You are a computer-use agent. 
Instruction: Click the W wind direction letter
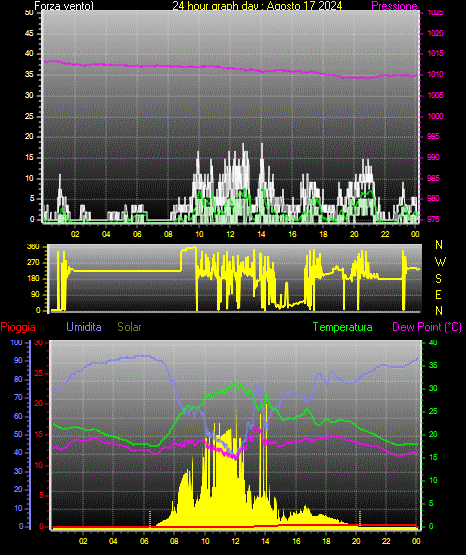pos(440,262)
